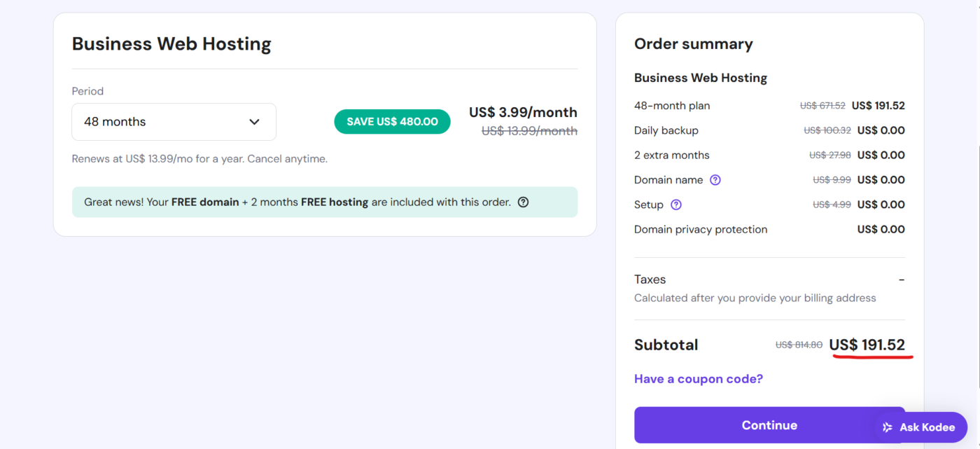Click the SAVE US$ 480.00 badge
Viewport: 980px width, 449px height.
(392, 121)
